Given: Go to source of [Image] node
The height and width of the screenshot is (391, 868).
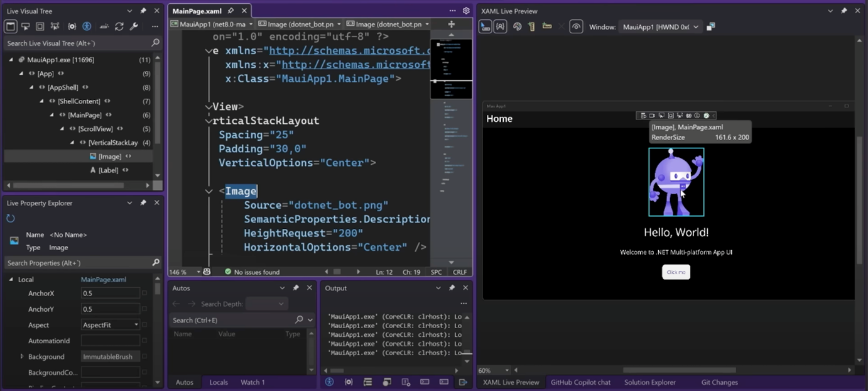Looking at the screenshot, I should click(x=128, y=157).
